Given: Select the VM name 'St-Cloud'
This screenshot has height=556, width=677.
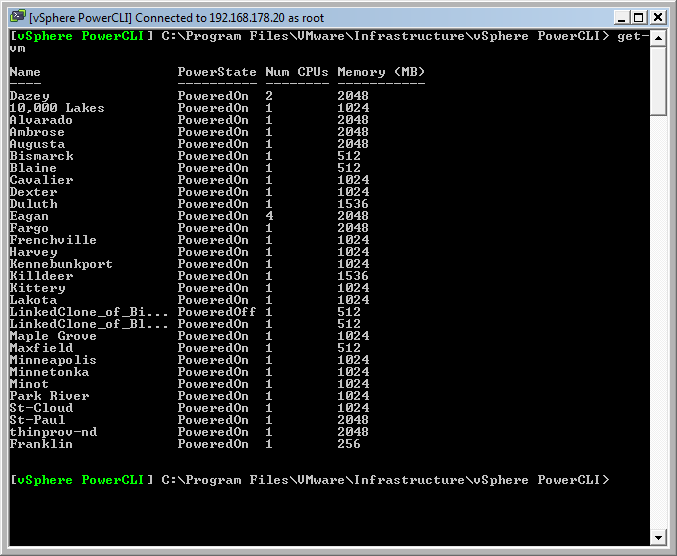Looking at the screenshot, I should 41,408.
